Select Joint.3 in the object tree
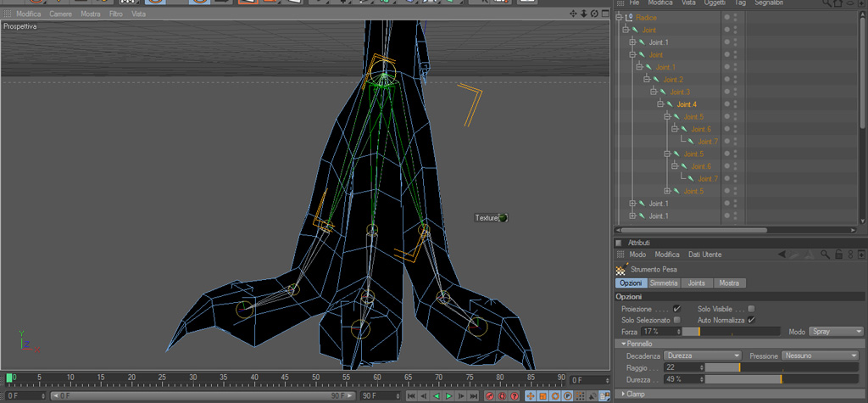 click(x=680, y=92)
